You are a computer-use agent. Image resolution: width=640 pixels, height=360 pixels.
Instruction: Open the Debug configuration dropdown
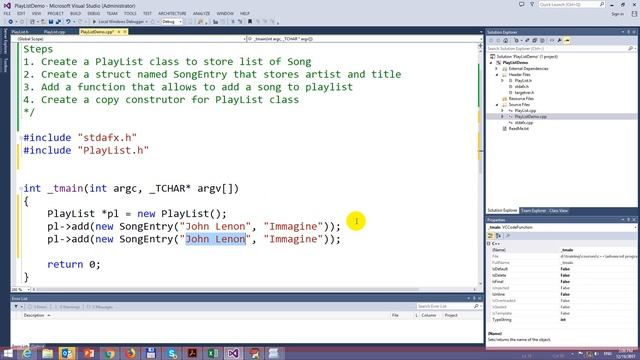coord(172,22)
